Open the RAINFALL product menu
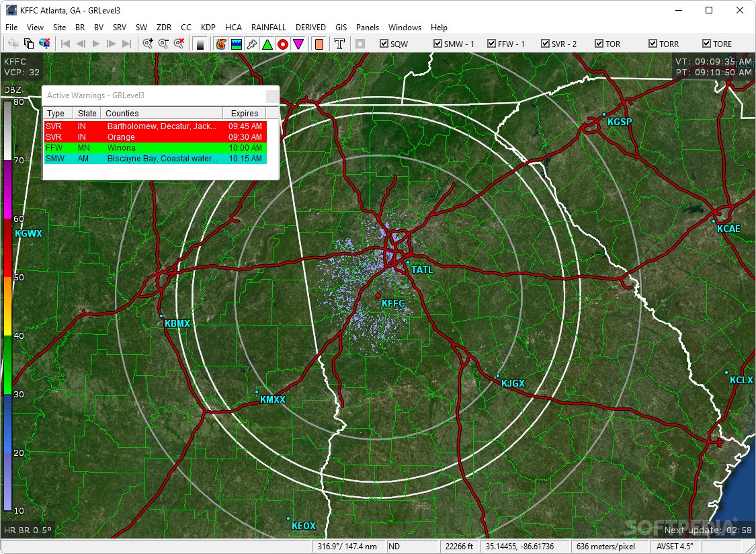Image resolution: width=756 pixels, height=554 pixels. click(x=269, y=28)
